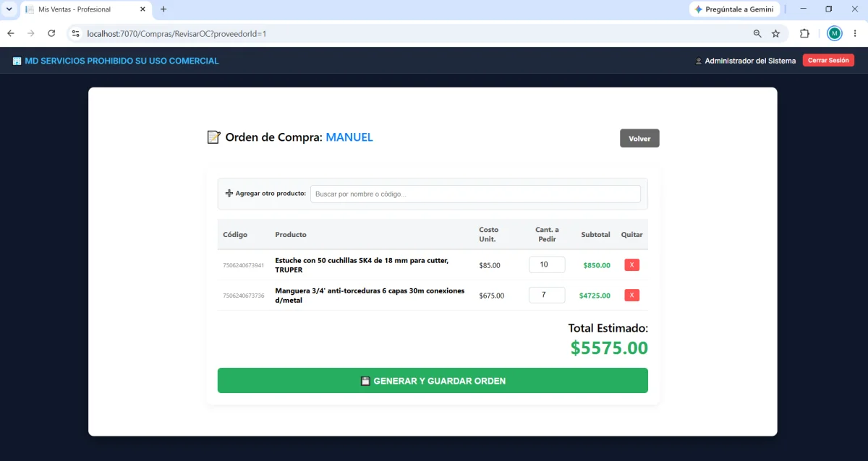Screen dimensions: 868x461
Task: Open the browser zoom magnifier icon
Action: 757,33
